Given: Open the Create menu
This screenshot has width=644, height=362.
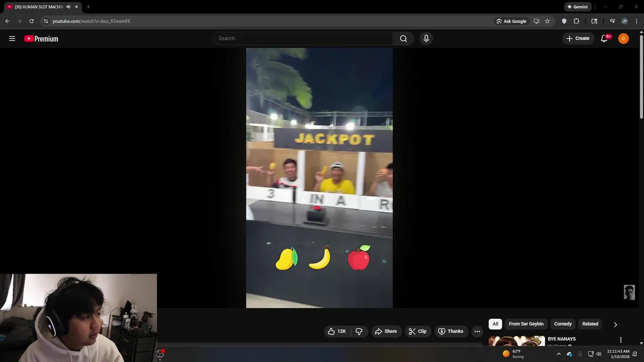Looking at the screenshot, I should [578, 38].
